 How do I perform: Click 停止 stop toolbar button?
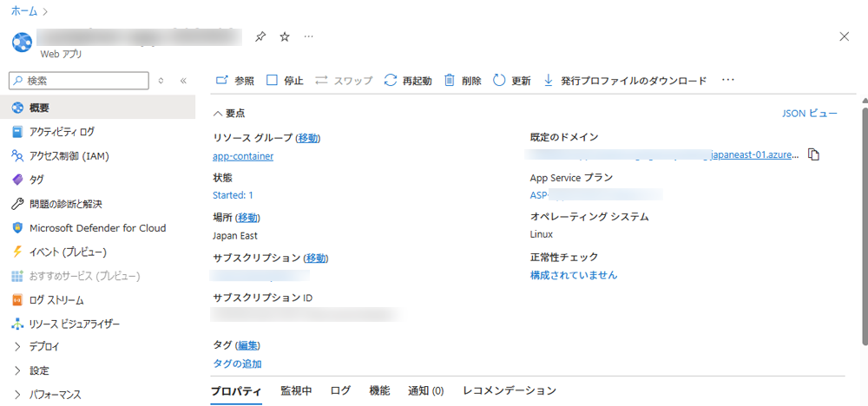(x=285, y=81)
